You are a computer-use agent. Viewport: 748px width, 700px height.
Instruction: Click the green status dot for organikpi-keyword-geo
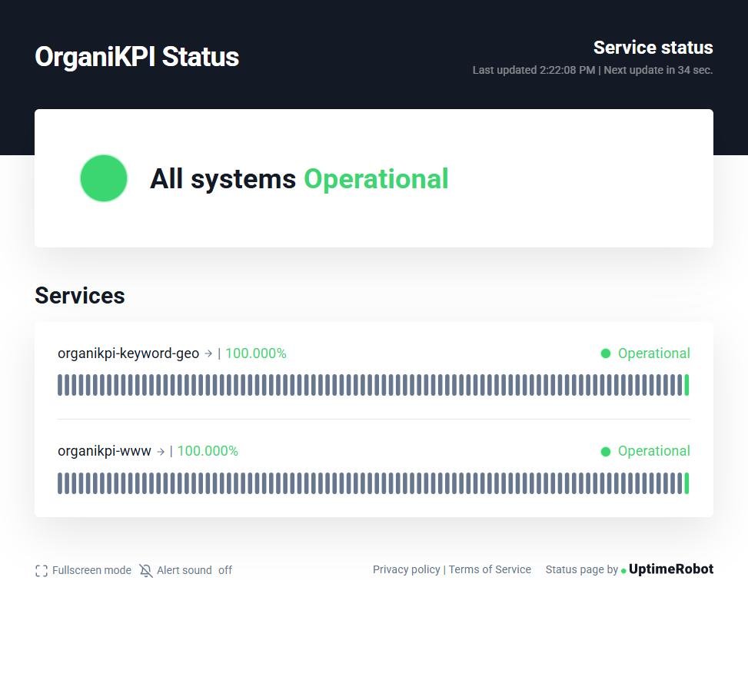606,353
